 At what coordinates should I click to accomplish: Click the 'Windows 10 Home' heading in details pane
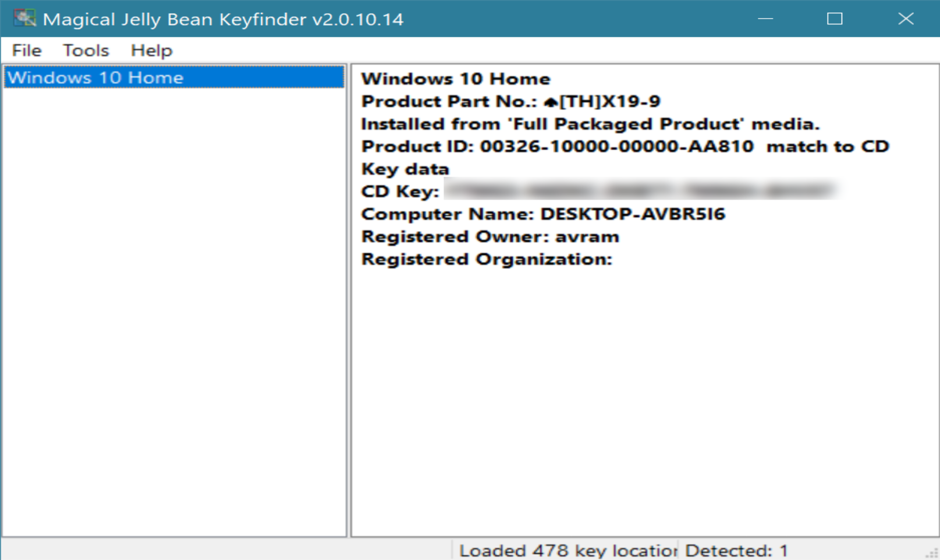pyautogui.click(x=456, y=79)
